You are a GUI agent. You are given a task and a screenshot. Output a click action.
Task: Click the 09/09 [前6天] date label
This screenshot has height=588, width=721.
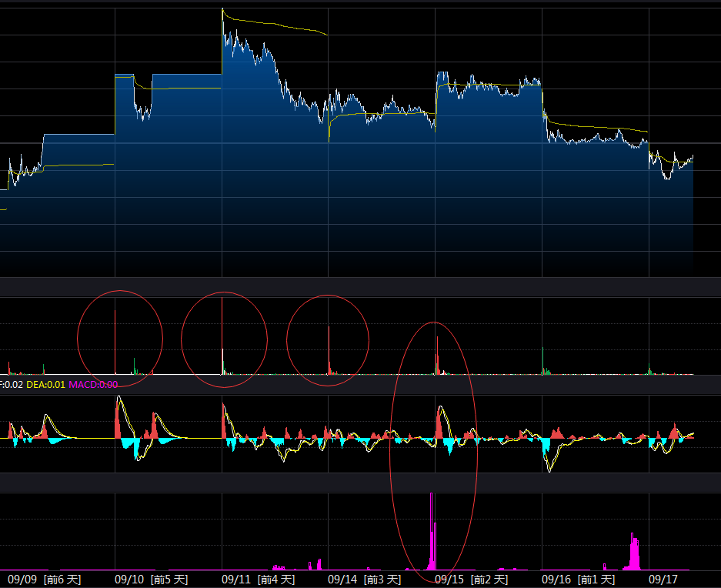pos(44,580)
